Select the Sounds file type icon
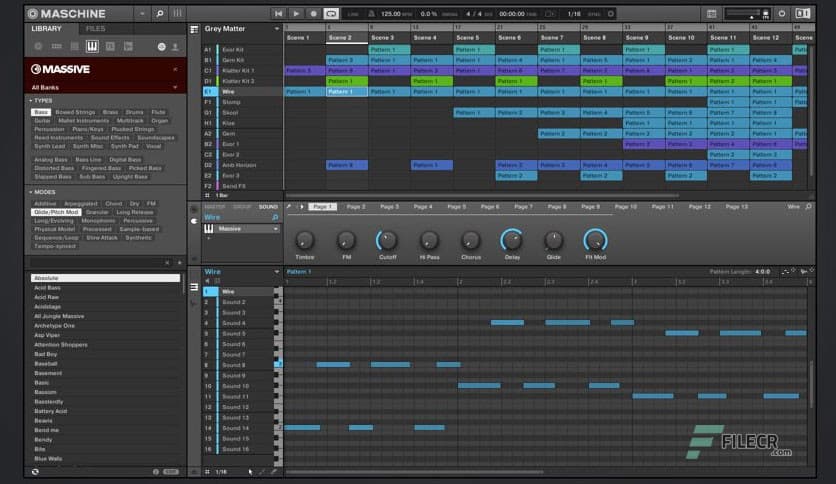Screen dimensions: 836x484 click(x=74, y=46)
